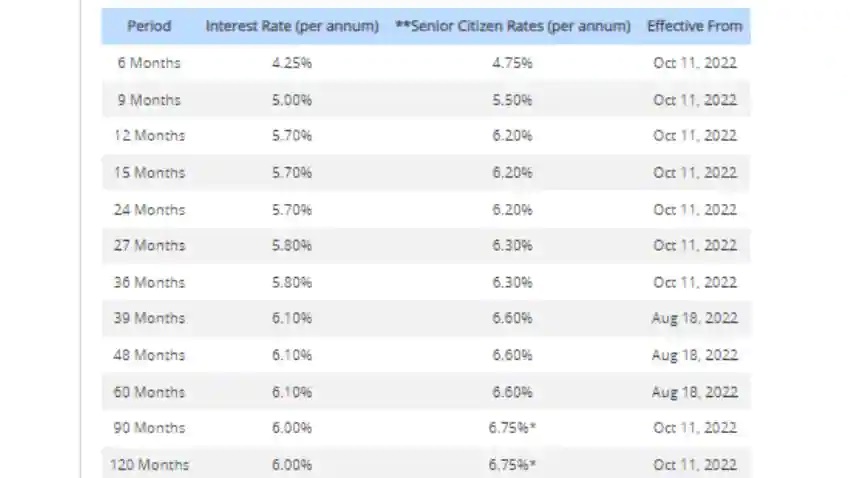850x478 pixels.
Task: Click the Period column header
Action: coord(149,26)
